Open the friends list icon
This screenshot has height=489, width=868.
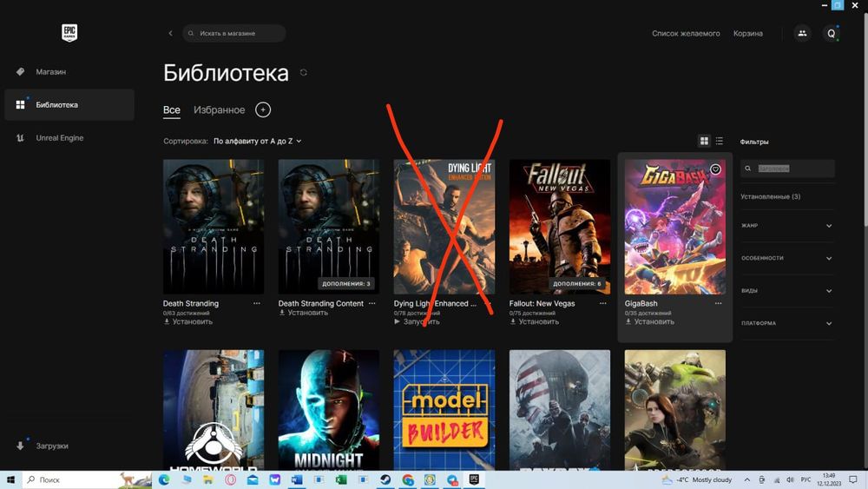(x=802, y=33)
